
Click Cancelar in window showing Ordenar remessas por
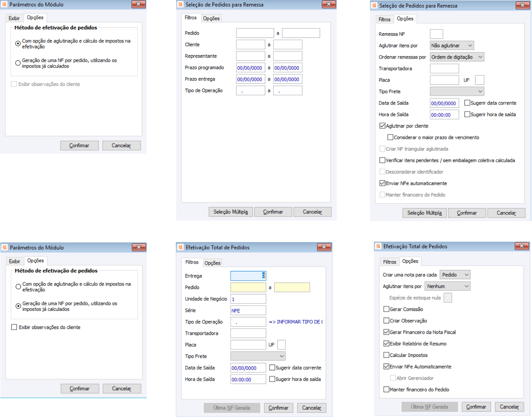pos(506,213)
